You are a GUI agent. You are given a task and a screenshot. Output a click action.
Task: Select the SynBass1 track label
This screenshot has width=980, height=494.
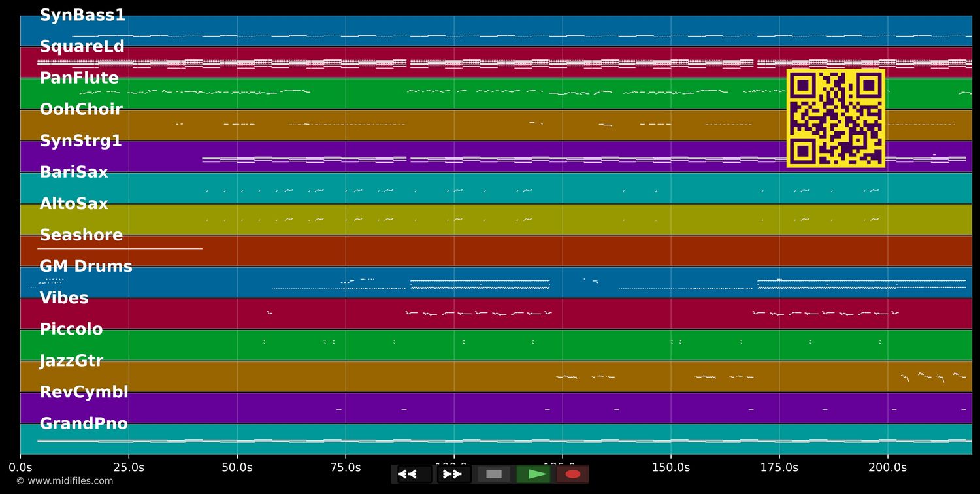pos(82,16)
